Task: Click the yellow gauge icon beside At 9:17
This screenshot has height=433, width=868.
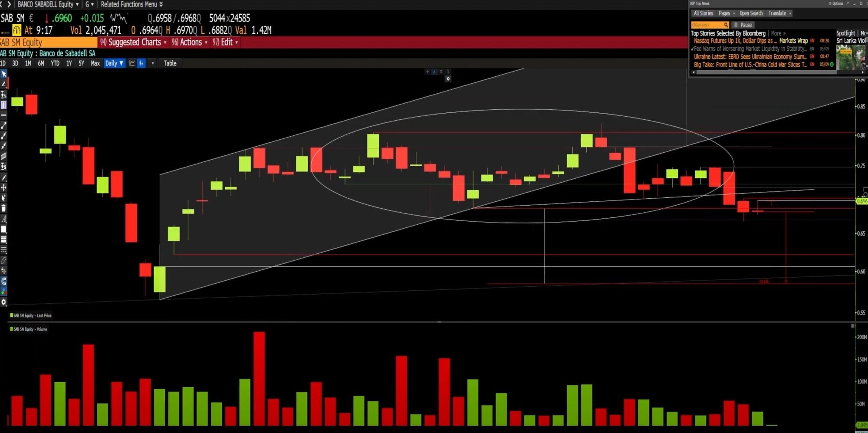Action: click(17, 30)
